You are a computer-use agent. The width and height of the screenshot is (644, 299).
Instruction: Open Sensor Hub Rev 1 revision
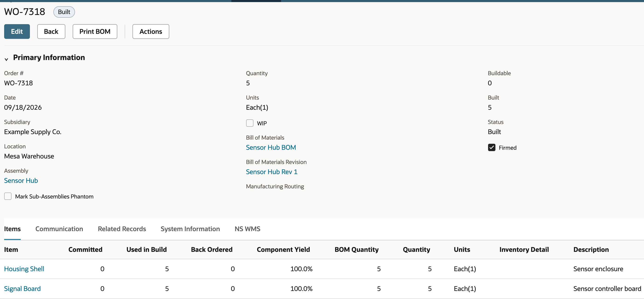click(x=272, y=172)
